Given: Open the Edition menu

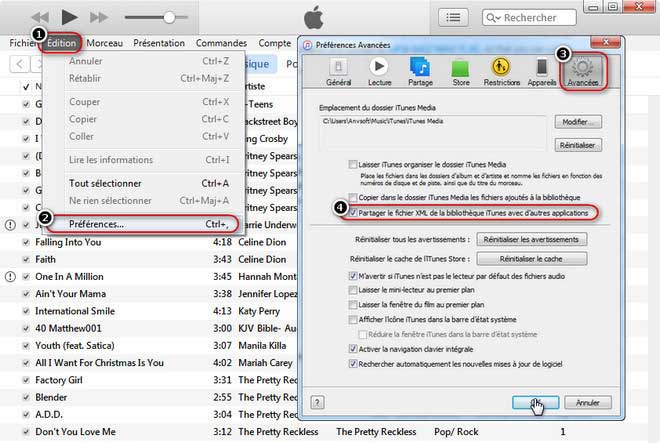Looking at the screenshot, I should 60,44.
